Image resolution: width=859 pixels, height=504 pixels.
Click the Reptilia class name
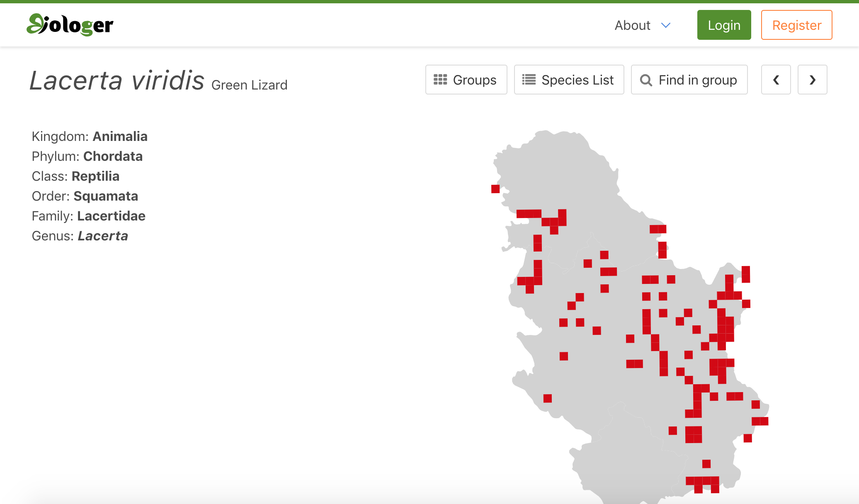tap(95, 176)
